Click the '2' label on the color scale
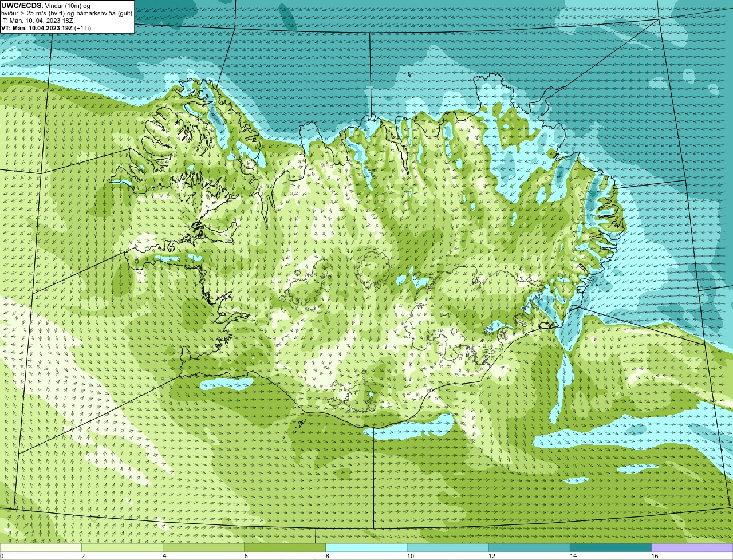The width and height of the screenshot is (733, 560). [83, 556]
